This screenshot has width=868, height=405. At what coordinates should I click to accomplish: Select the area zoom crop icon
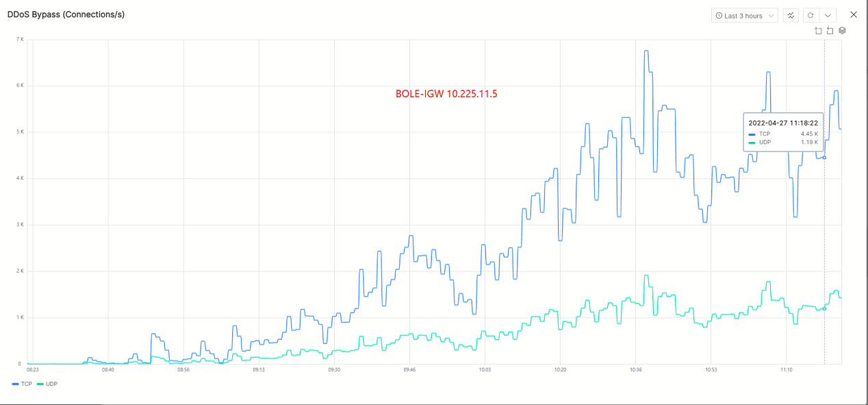(x=818, y=31)
